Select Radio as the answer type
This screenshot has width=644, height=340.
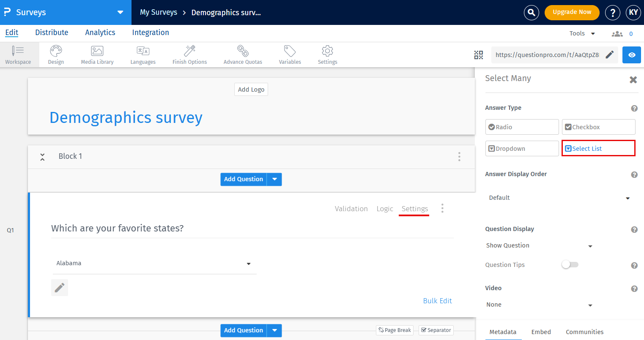[522, 127]
